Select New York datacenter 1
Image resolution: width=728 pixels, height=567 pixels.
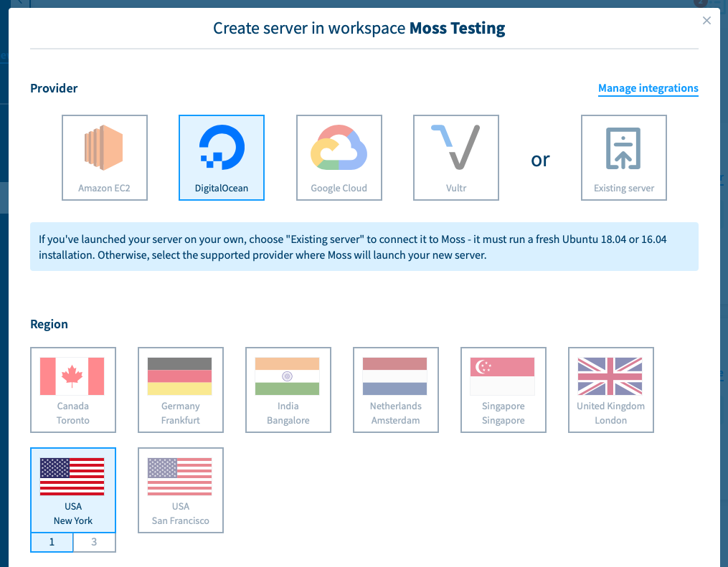[x=52, y=542]
